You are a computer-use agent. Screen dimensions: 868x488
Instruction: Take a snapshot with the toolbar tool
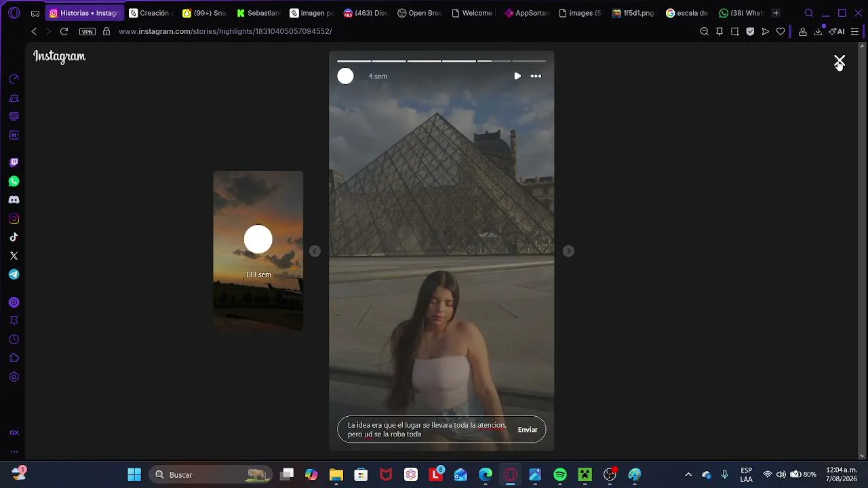[734, 31]
